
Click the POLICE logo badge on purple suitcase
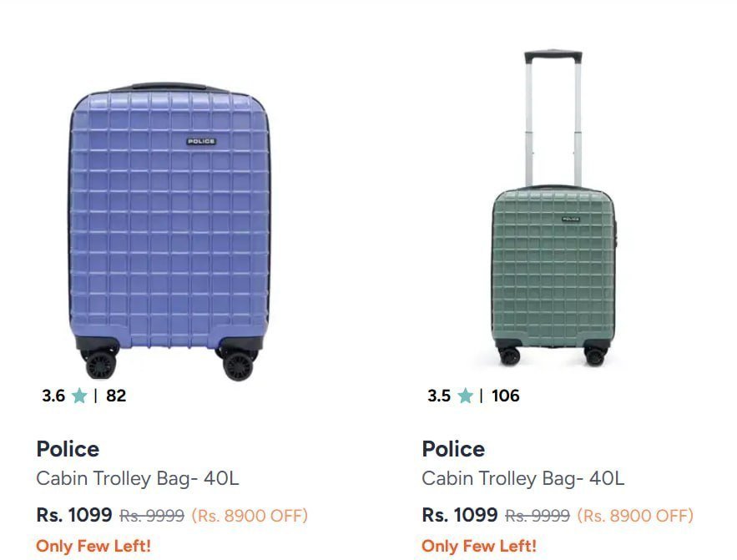pos(201,141)
